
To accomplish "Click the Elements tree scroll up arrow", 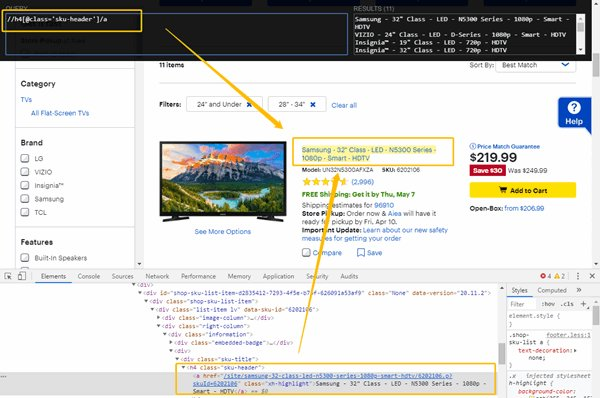I will (502, 287).
